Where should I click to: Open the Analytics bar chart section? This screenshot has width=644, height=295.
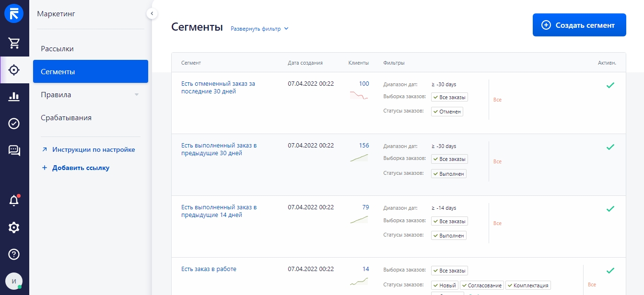click(14, 97)
